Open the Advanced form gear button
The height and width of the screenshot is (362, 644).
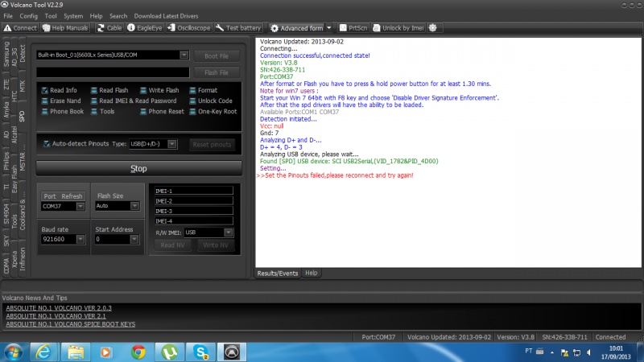click(x=296, y=28)
